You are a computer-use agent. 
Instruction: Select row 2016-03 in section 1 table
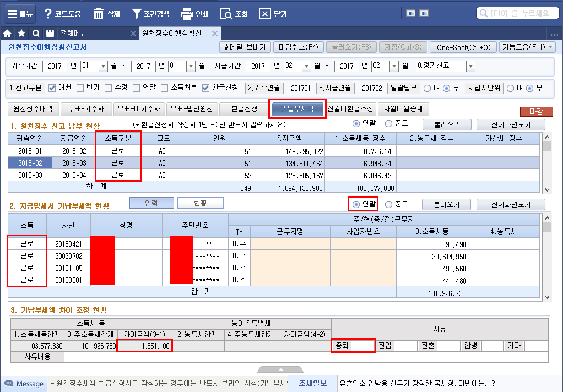click(x=274, y=175)
